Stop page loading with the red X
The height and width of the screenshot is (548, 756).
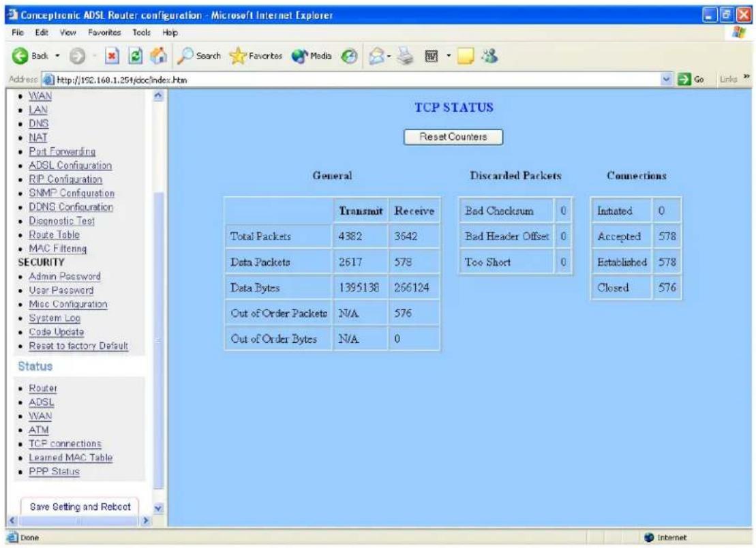tap(112, 57)
